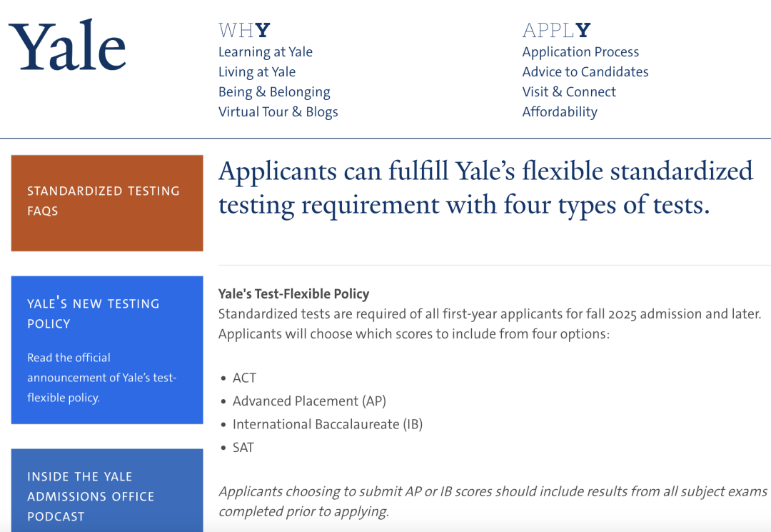This screenshot has width=771, height=532.
Task: Open the APPLY heading menu
Action: click(x=556, y=31)
